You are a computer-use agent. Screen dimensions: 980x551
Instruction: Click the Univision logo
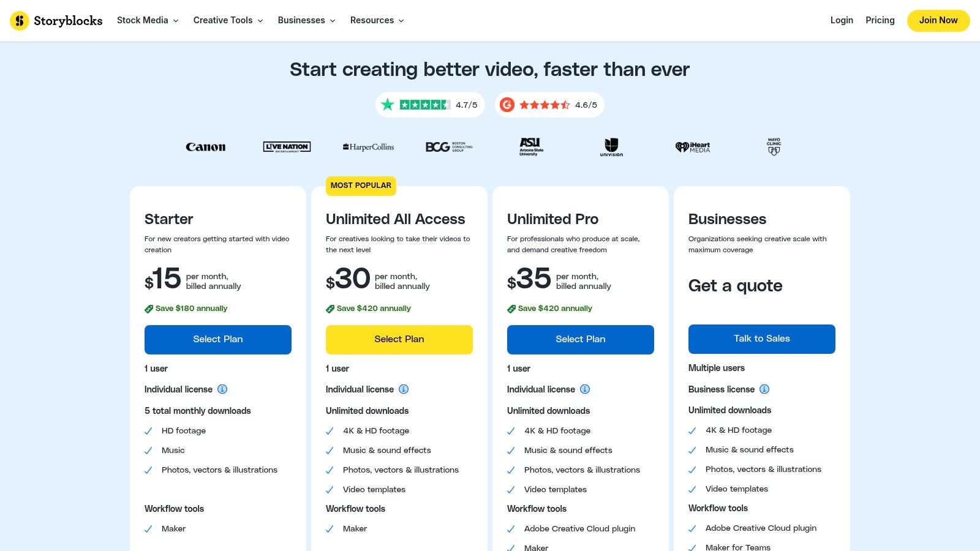(611, 147)
